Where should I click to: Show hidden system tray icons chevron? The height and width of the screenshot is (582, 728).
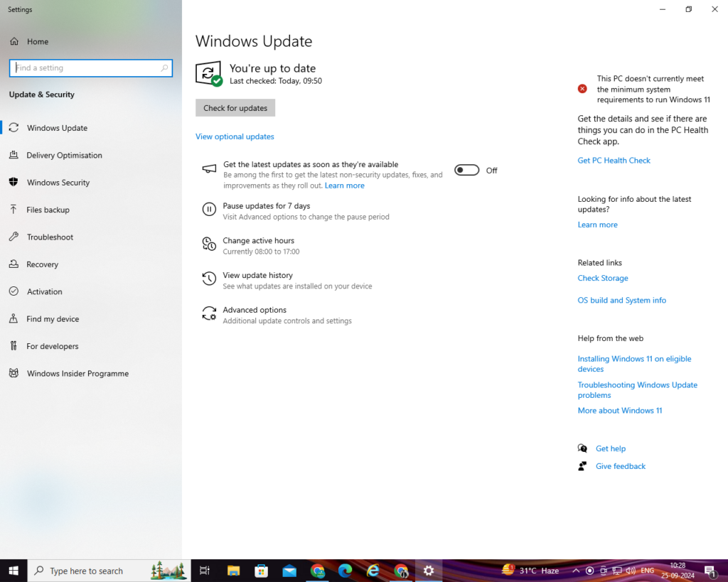576,571
